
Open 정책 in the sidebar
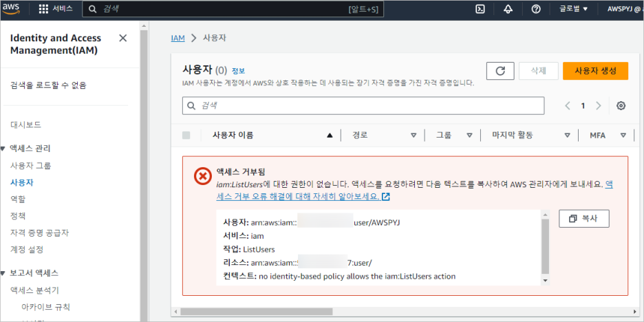click(18, 216)
